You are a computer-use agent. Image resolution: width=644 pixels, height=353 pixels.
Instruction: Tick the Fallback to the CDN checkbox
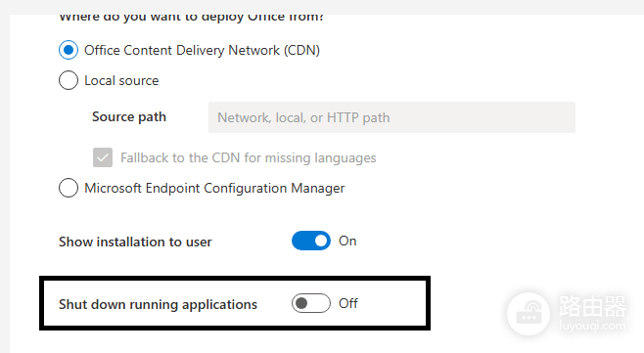[x=103, y=157]
